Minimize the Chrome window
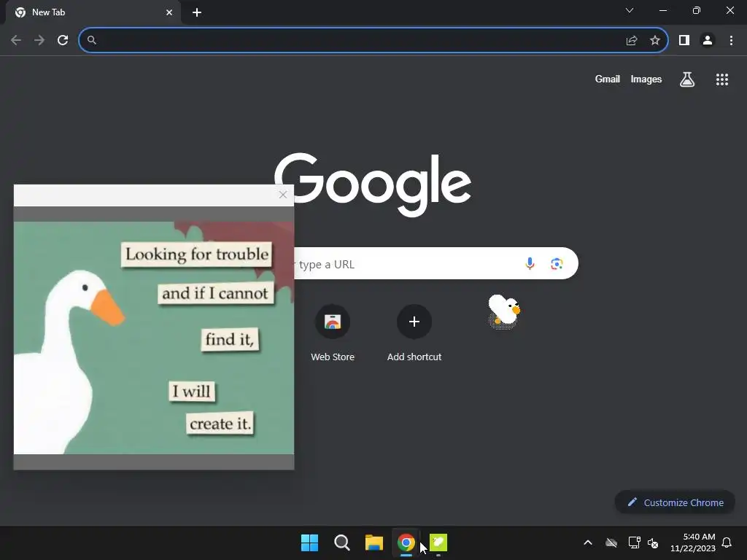The image size is (747, 560). pyautogui.click(x=663, y=10)
